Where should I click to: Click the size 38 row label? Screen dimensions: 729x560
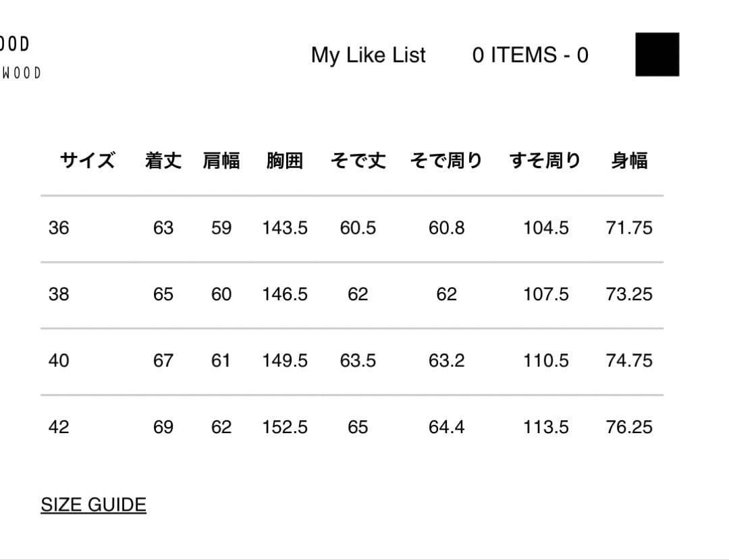59,294
